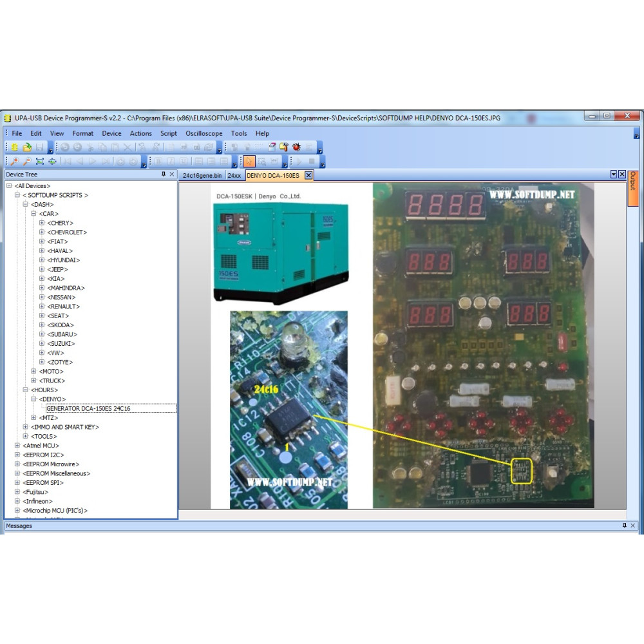Select GENERATOR DCA-150ES 24C16 item
644x644 pixels.
click(x=88, y=409)
